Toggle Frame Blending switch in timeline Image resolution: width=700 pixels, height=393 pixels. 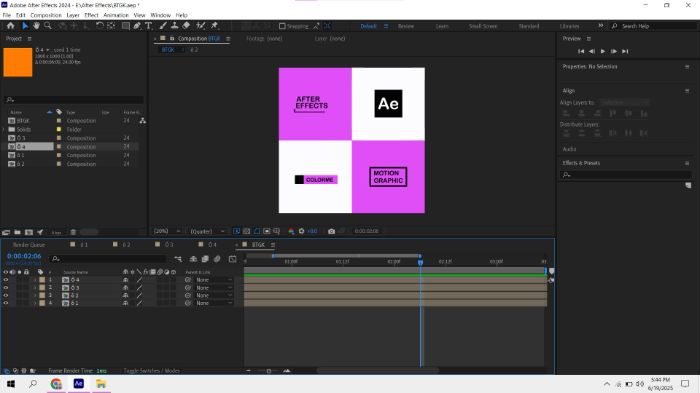pyautogui.click(x=205, y=259)
